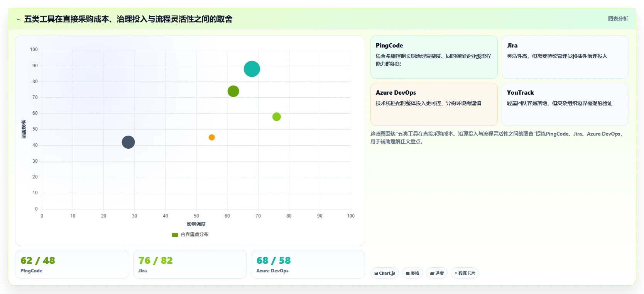644x294 pixels.
Task: Click the 76 / 82 stat value
Action: click(156, 260)
